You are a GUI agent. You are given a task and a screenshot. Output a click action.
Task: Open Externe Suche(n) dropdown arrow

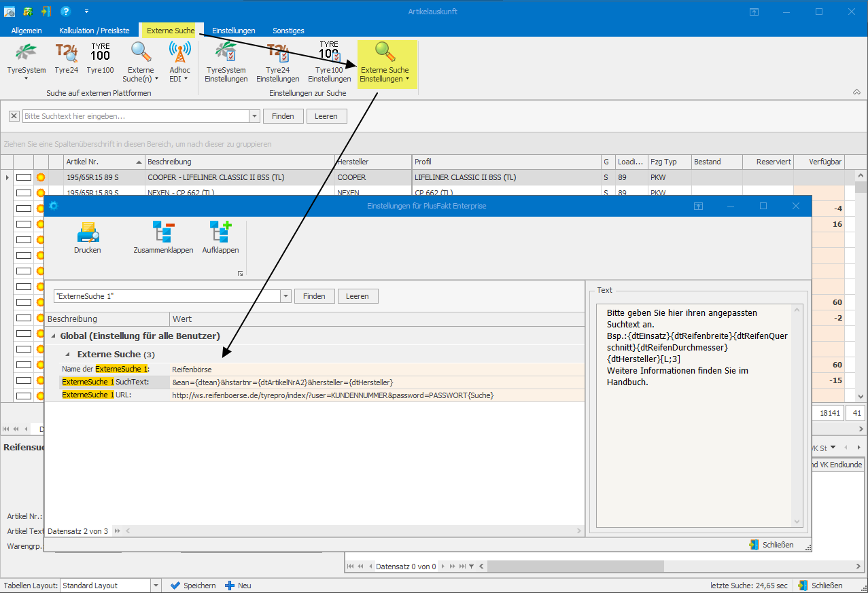[x=156, y=79]
